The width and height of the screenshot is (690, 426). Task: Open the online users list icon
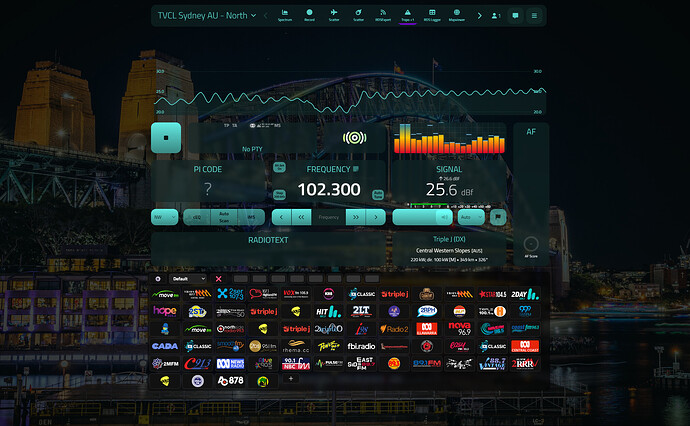496,16
